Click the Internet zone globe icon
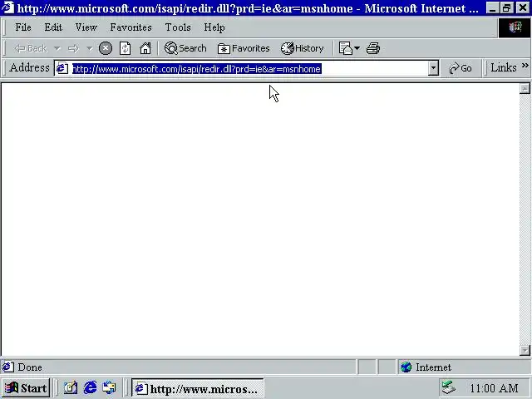The width and height of the screenshot is (532, 399). (x=406, y=367)
